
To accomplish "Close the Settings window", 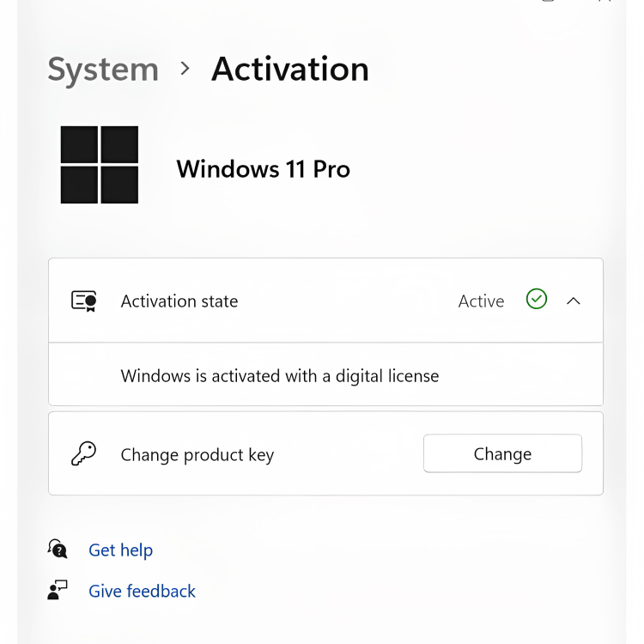I will click(604, 2).
